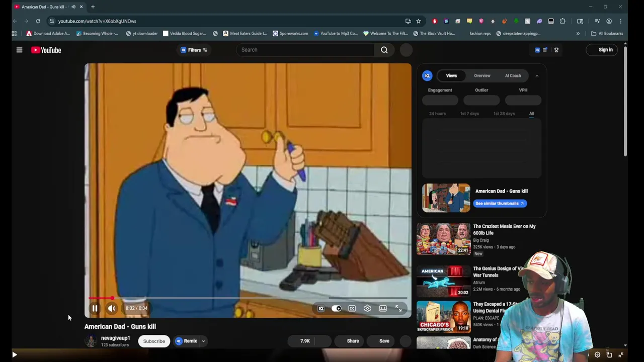
Task: Click the IQ icon in player controls
Action: point(321,308)
